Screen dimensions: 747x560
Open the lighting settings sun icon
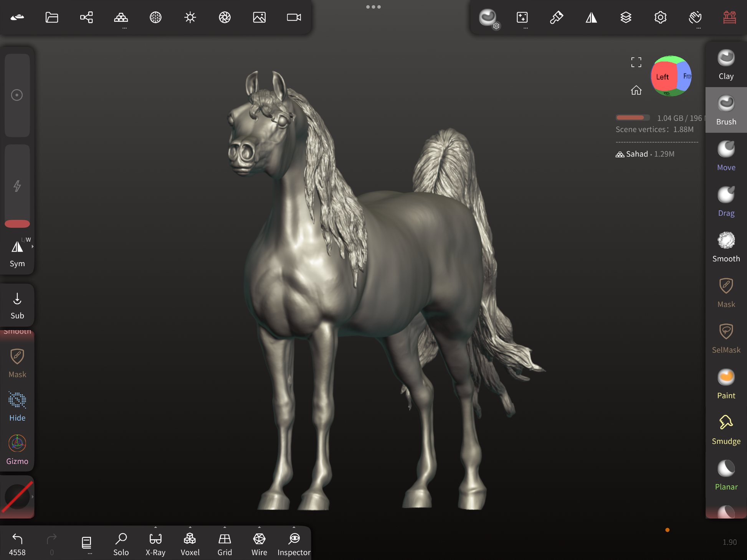(x=190, y=17)
